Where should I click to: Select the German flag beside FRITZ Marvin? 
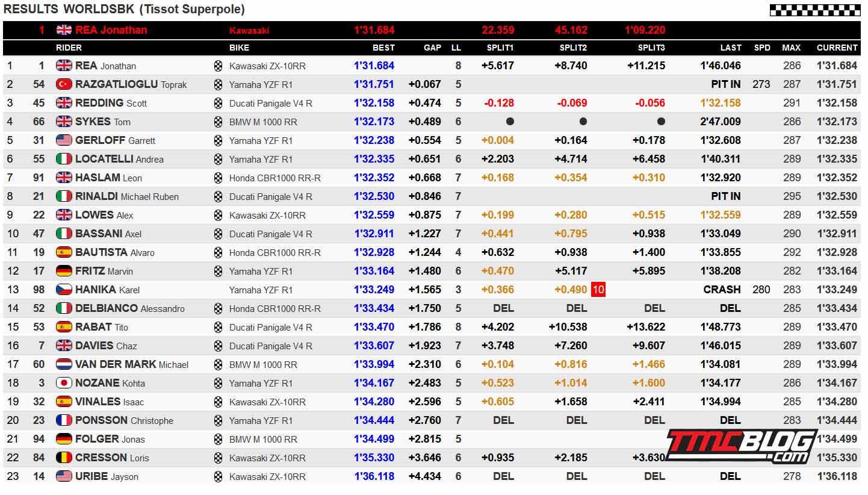(x=64, y=271)
